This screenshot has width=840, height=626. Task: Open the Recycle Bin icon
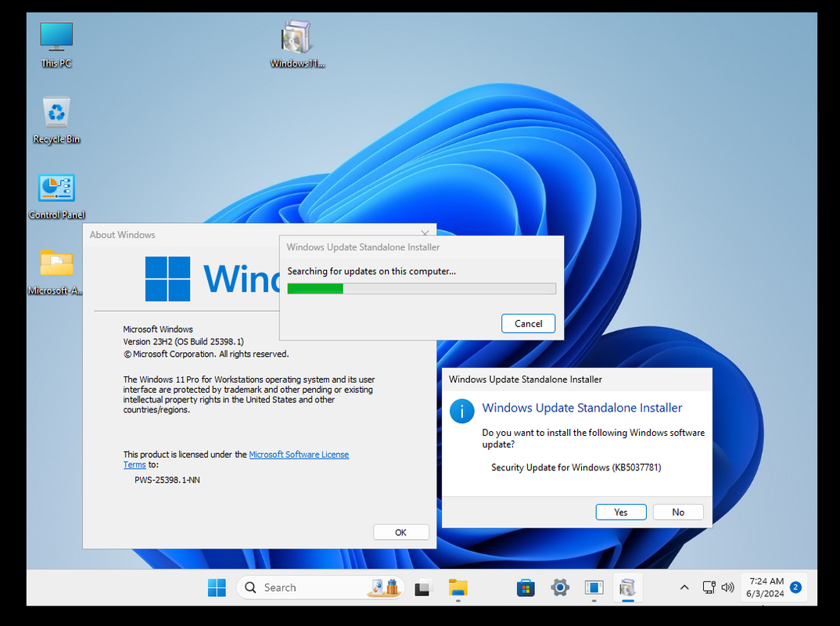click(56, 120)
